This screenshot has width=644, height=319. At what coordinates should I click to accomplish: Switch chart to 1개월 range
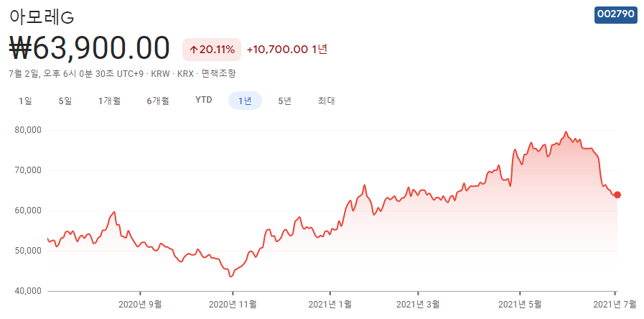109,101
